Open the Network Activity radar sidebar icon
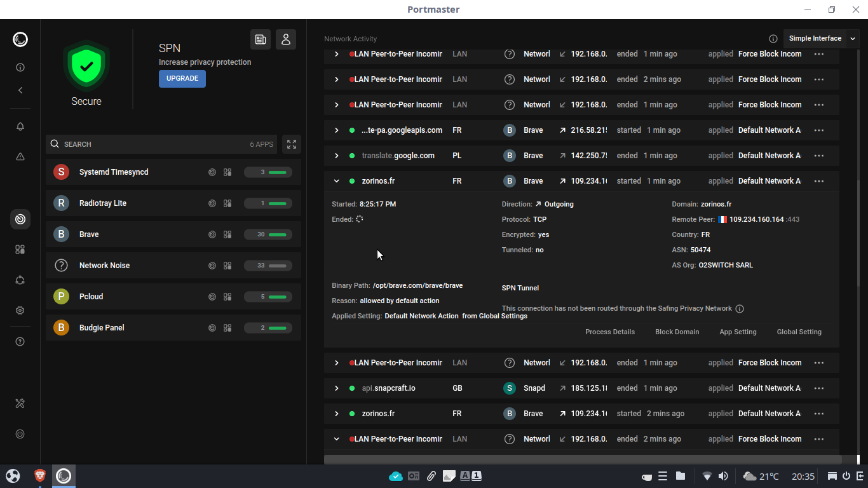This screenshot has width=868, height=488. point(20,219)
